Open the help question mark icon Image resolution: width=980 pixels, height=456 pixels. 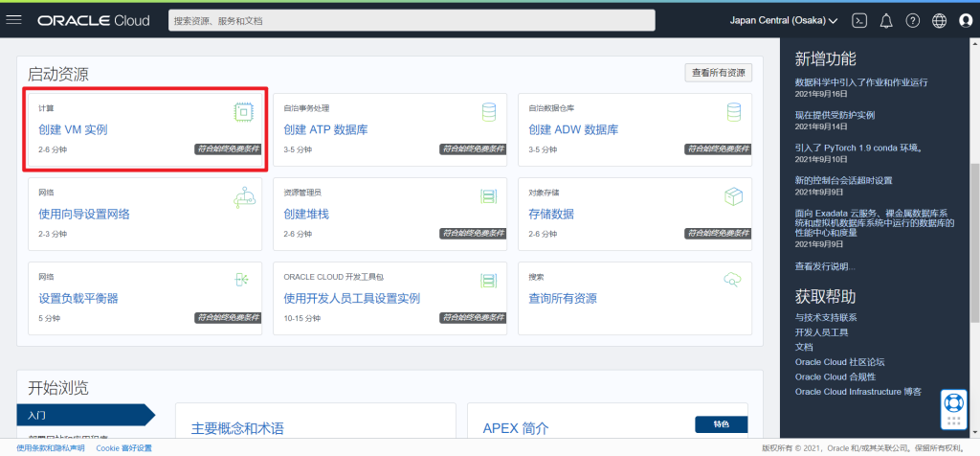pyautogui.click(x=913, y=21)
